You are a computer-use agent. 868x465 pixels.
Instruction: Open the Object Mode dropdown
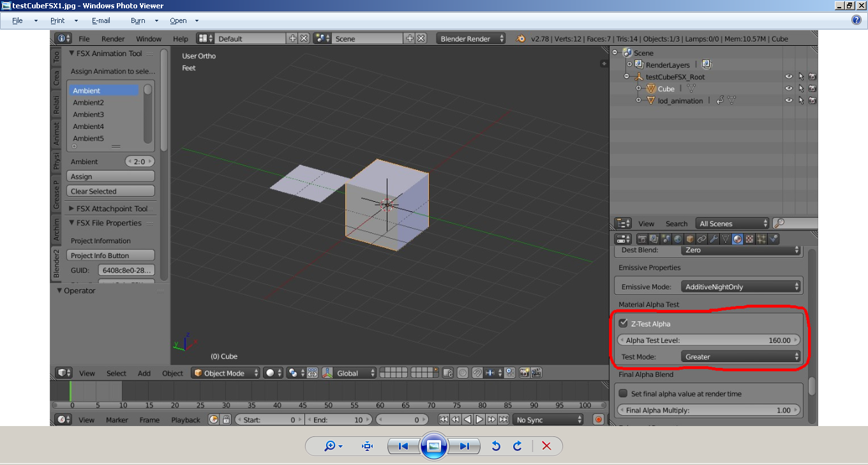coord(226,373)
